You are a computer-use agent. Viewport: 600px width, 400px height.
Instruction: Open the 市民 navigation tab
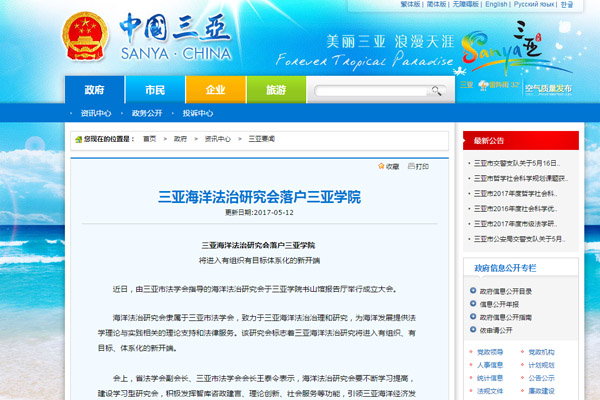(155, 89)
